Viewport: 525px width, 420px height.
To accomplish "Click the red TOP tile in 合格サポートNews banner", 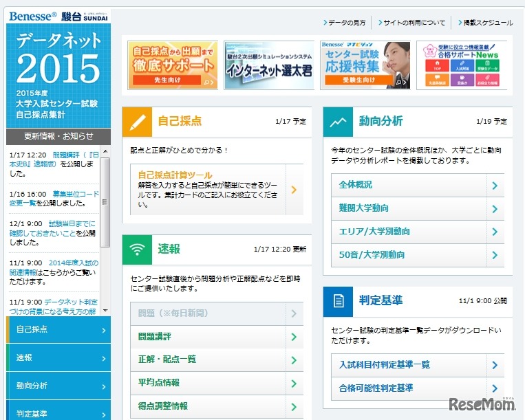I will tap(437, 65).
